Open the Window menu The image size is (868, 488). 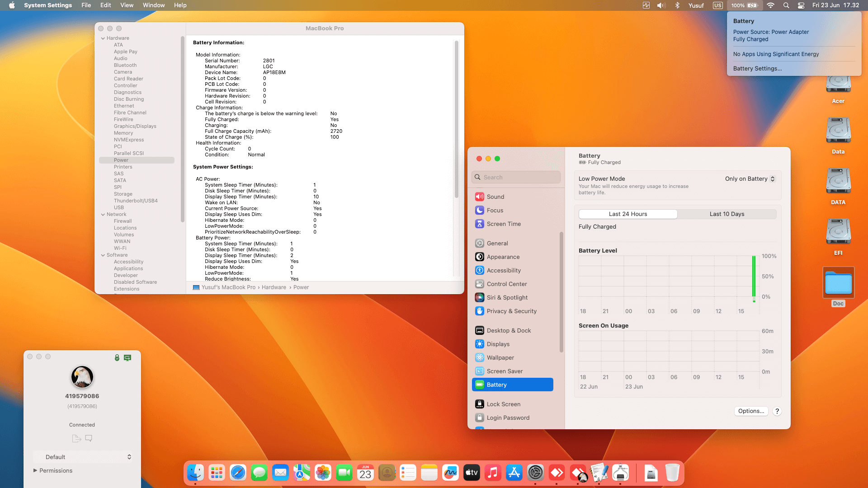(x=154, y=5)
